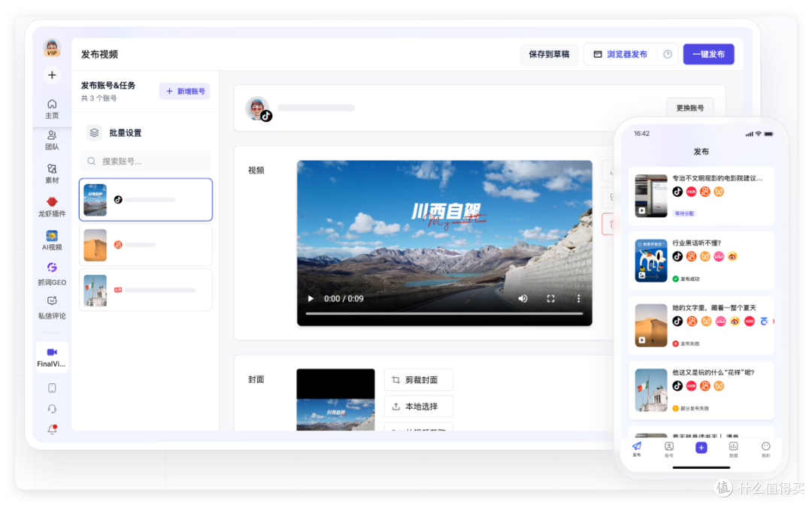
Task: Click the 本地选择 local select button
Action: tap(419, 407)
